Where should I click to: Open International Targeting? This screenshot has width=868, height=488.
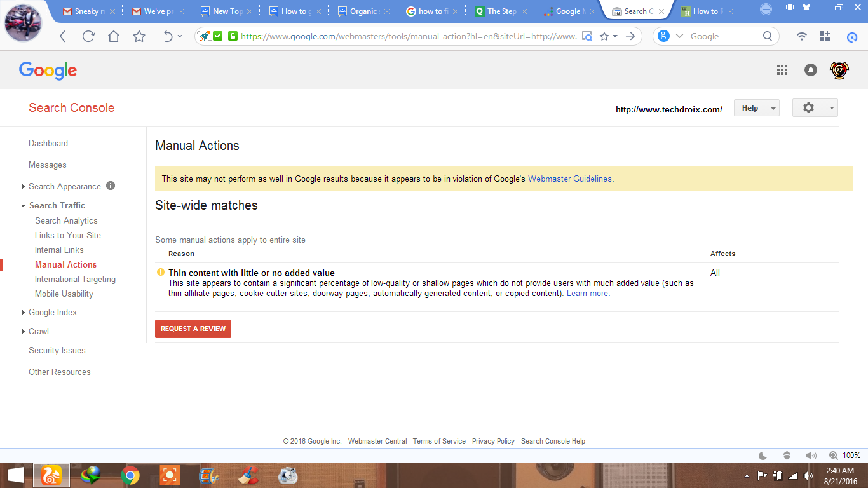click(76, 279)
